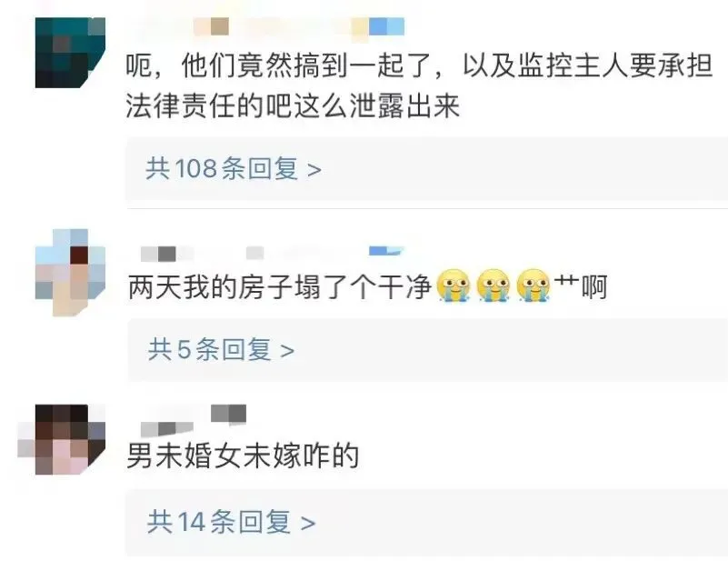Open the brown and pink pixelated avatar
728x561 pixels.
[62, 439]
